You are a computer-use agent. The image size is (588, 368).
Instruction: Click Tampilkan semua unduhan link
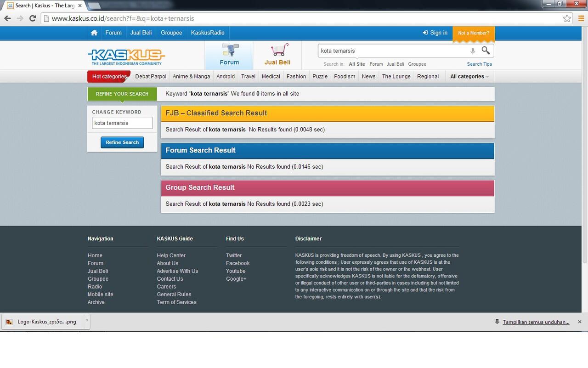point(536,322)
